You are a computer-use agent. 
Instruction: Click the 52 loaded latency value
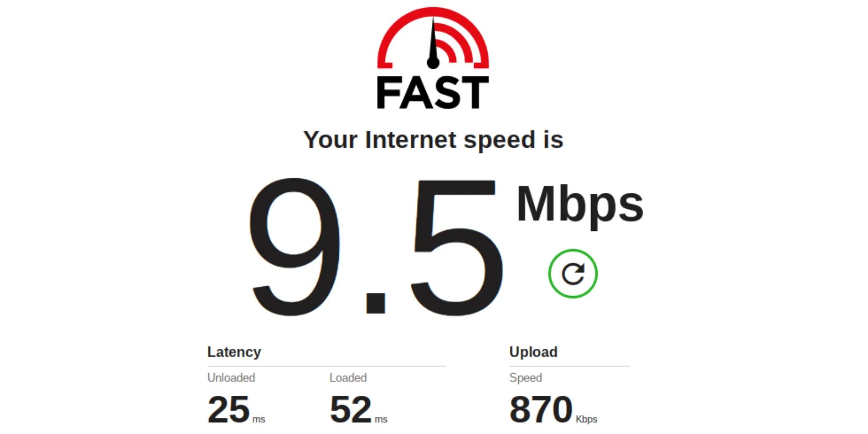click(351, 409)
